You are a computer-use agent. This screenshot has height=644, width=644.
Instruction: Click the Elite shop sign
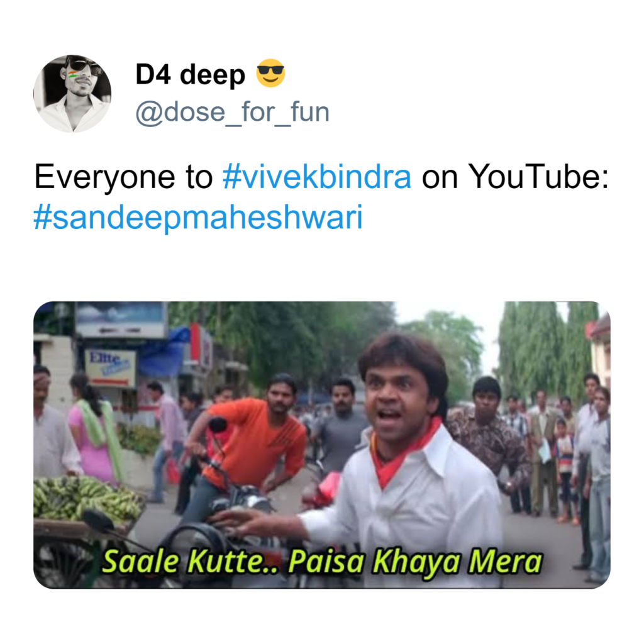110,367
